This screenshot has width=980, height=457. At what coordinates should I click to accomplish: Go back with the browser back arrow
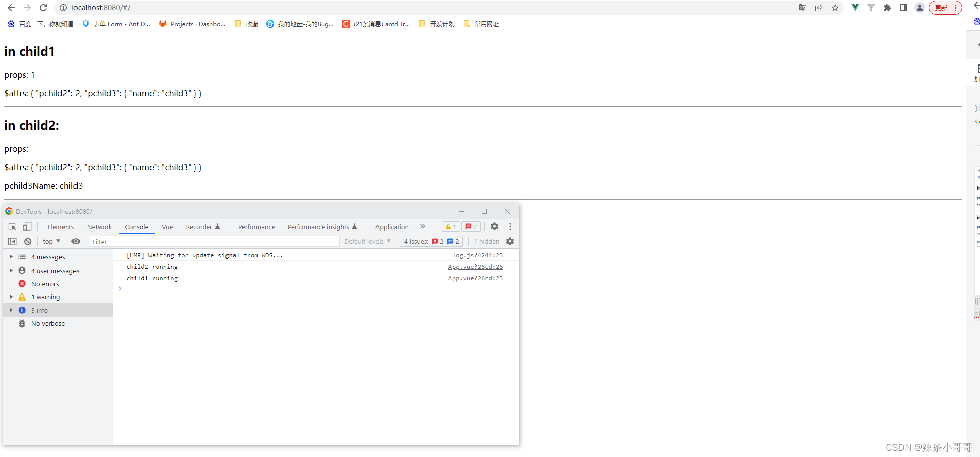point(11,8)
